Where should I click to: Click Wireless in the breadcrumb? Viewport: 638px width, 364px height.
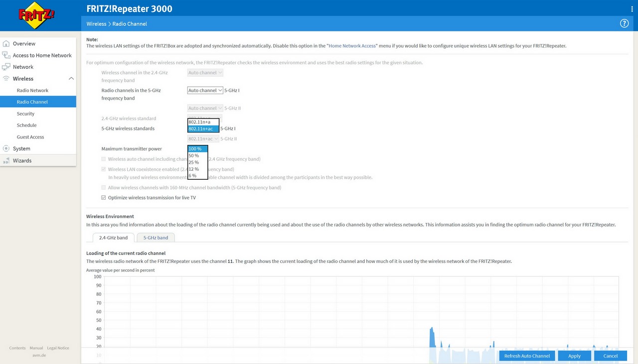96,24
